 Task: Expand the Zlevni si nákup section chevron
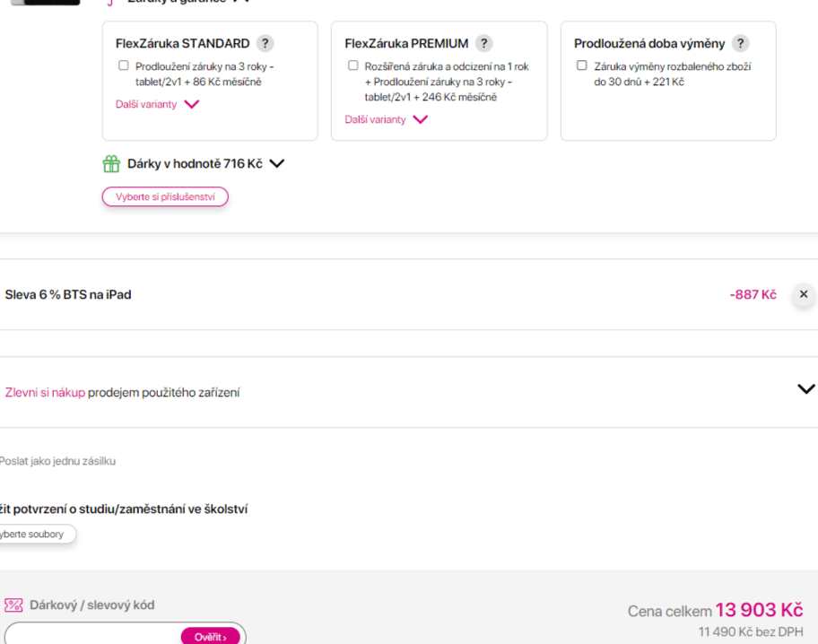coord(806,389)
